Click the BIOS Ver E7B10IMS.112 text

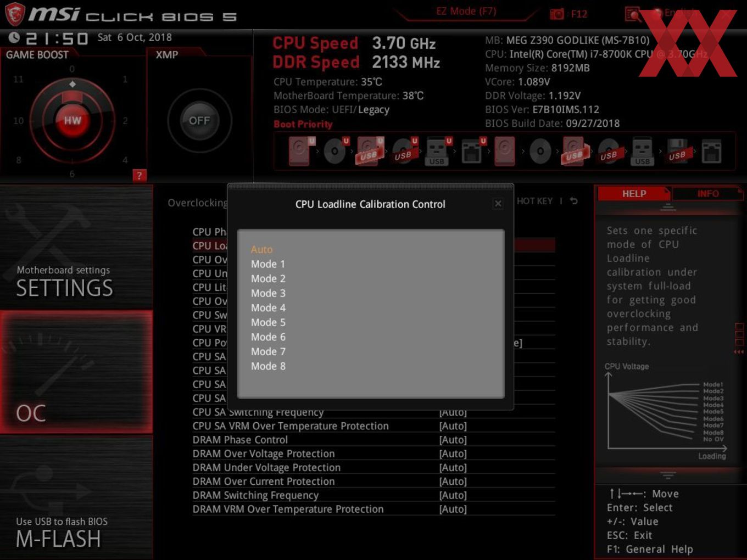[542, 109]
